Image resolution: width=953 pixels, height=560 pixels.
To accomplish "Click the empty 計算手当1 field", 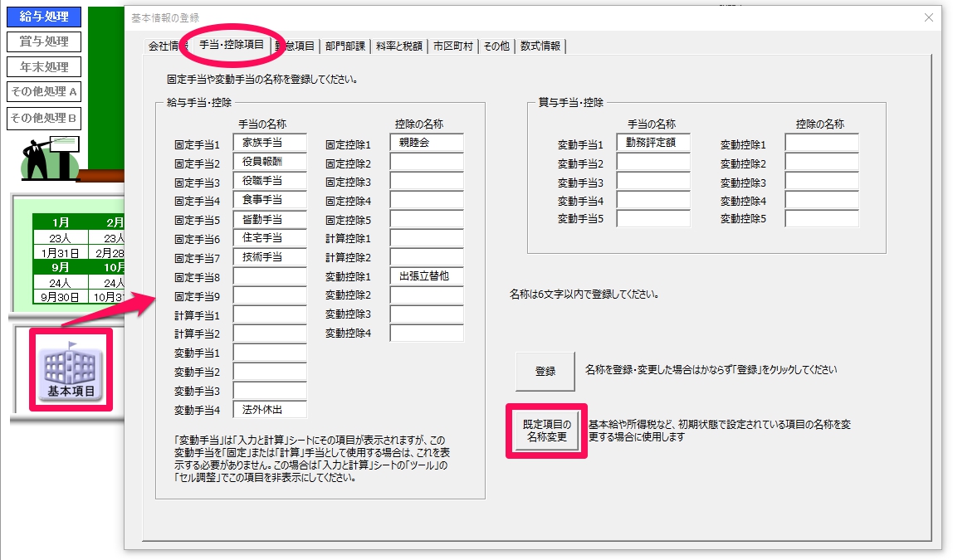I will [x=270, y=314].
